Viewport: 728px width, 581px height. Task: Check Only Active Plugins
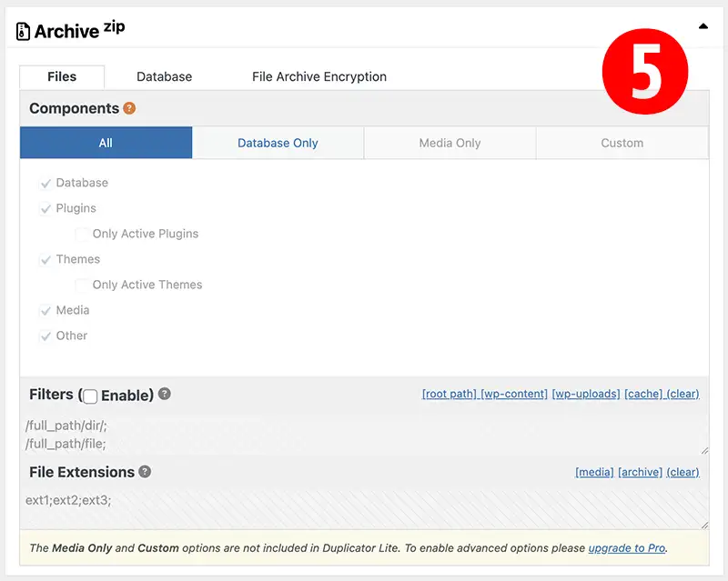point(82,234)
